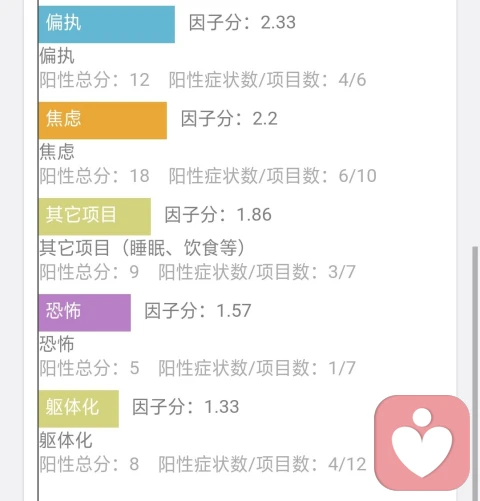Click the 因子分：1.33 score text

pyautogui.click(x=186, y=407)
